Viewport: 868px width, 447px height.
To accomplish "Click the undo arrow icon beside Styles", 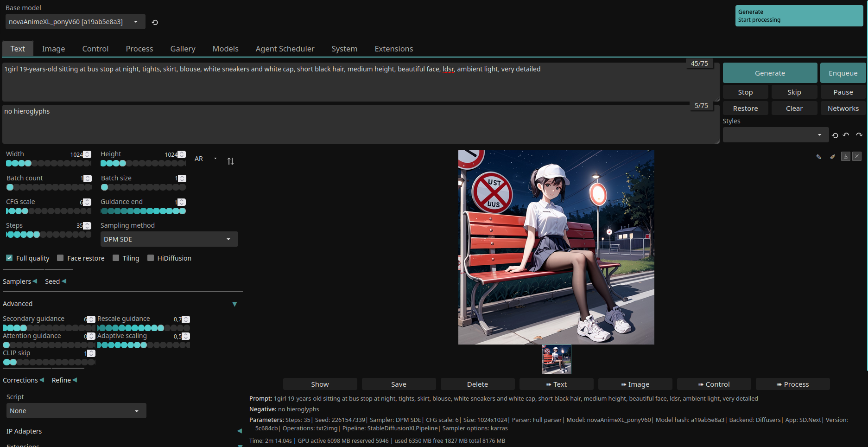I will 846,135.
